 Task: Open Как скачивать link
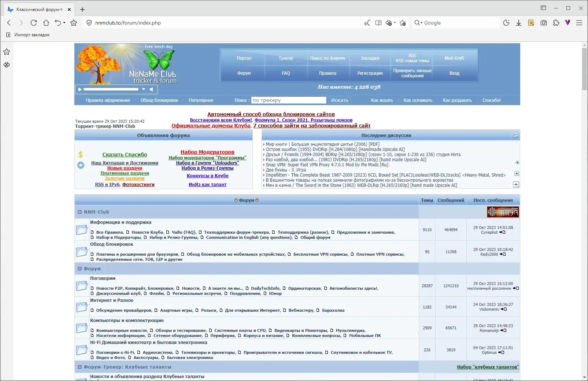coord(418,100)
